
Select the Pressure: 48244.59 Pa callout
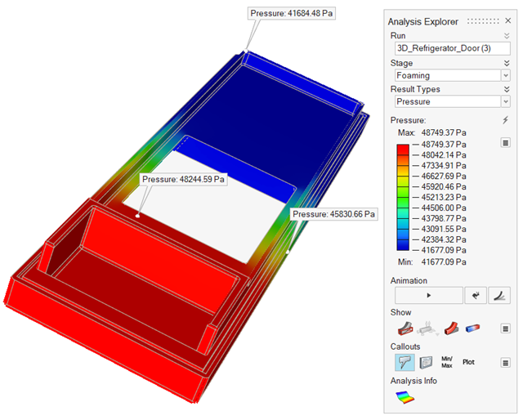click(183, 179)
